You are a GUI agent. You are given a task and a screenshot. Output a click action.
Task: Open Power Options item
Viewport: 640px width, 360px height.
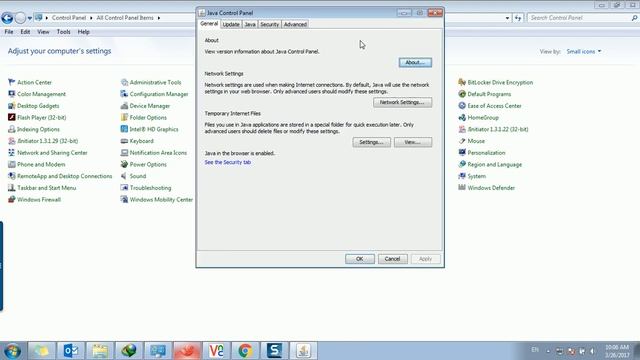coord(143,164)
